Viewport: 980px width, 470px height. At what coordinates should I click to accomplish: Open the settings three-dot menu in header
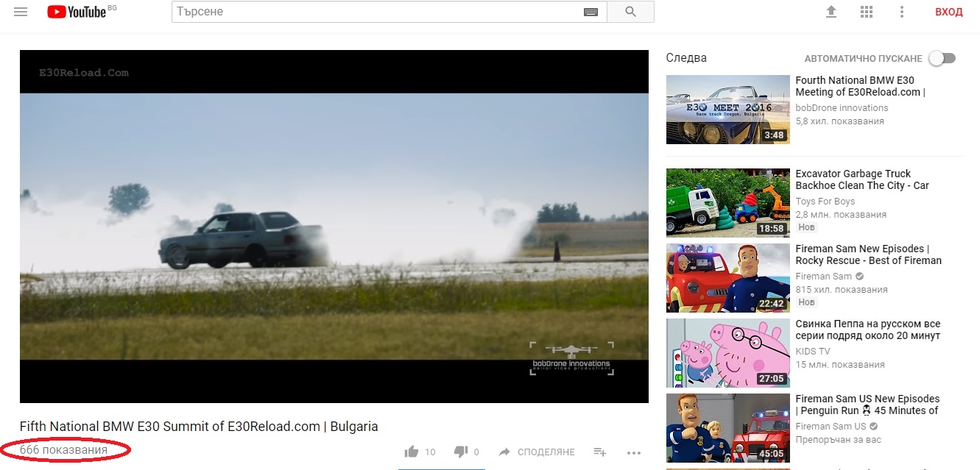click(902, 12)
